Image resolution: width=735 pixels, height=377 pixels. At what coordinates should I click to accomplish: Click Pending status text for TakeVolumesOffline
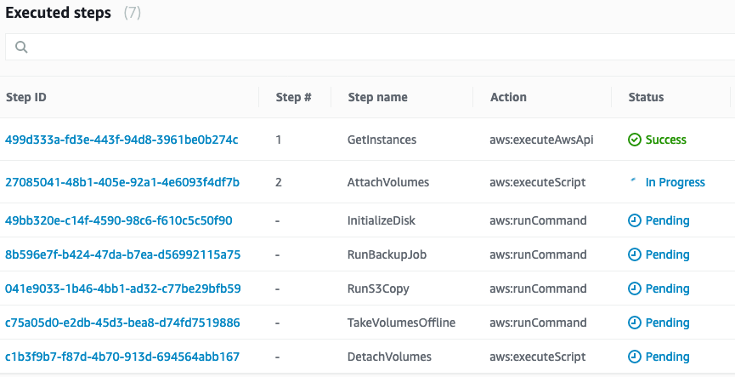click(668, 323)
